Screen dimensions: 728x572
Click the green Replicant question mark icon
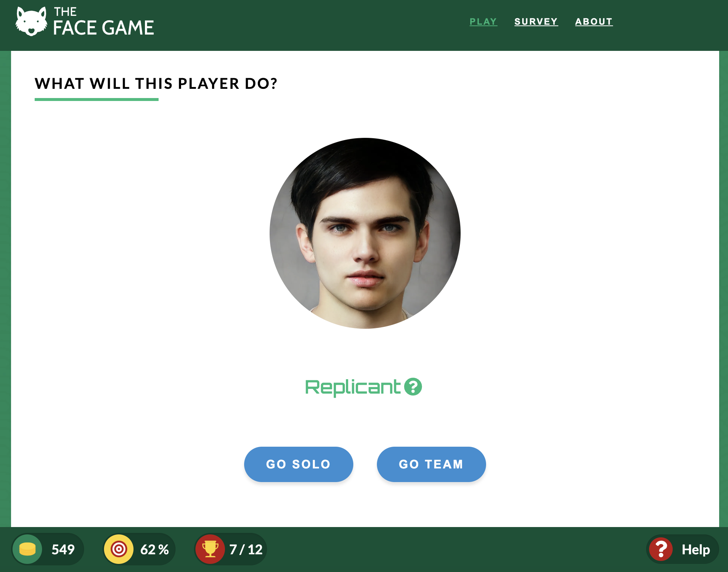point(413,387)
